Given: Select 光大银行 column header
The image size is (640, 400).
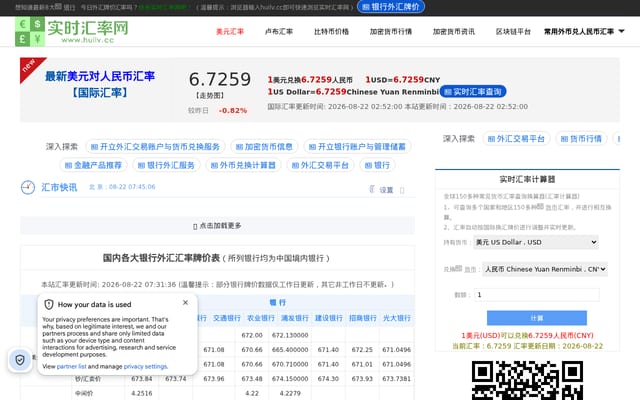Looking at the screenshot, I should 397,318.
